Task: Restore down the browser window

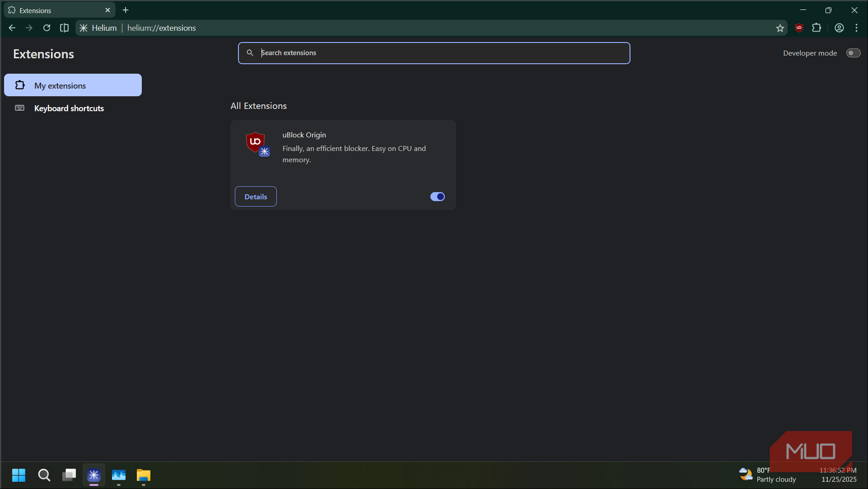Action: 828,10
